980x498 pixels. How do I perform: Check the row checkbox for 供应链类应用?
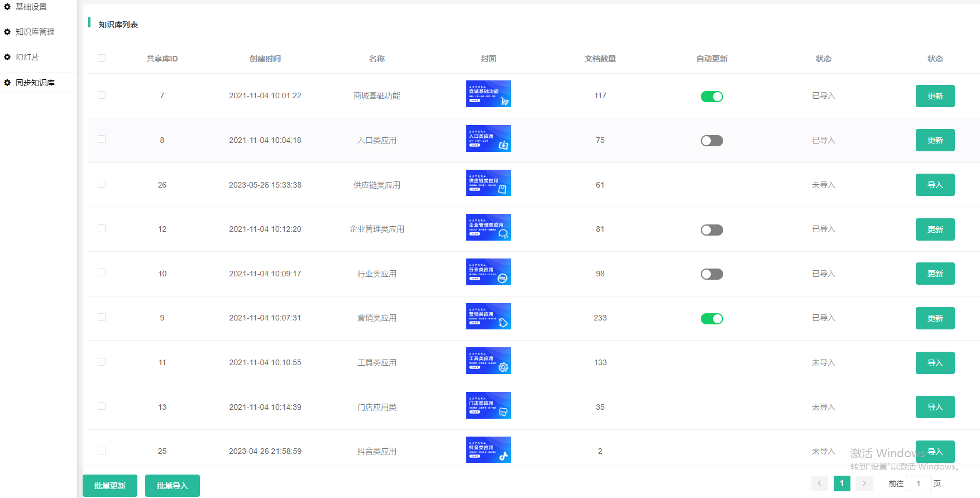(x=102, y=184)
